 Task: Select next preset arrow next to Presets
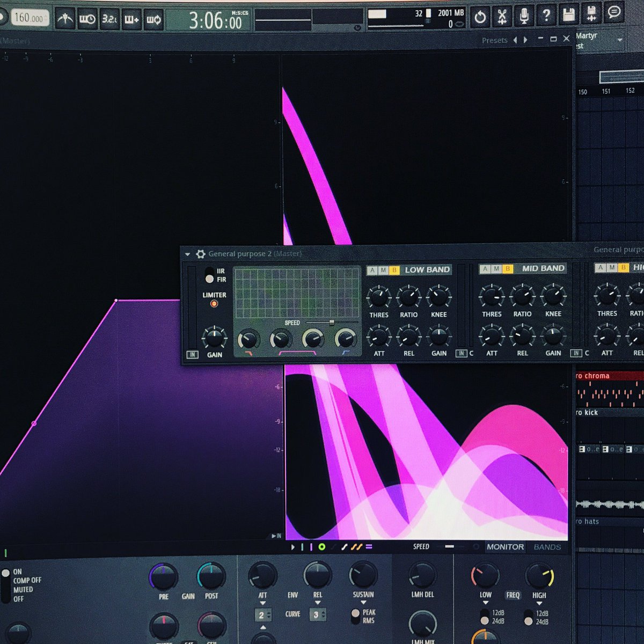(525, 40)
